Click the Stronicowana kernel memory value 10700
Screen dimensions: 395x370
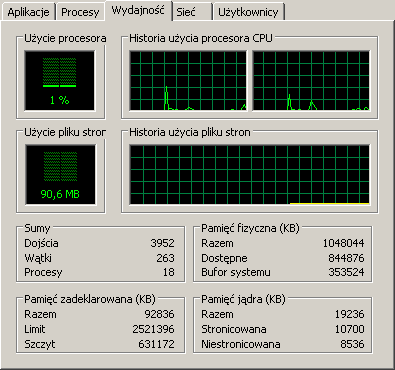click(349, 329)
